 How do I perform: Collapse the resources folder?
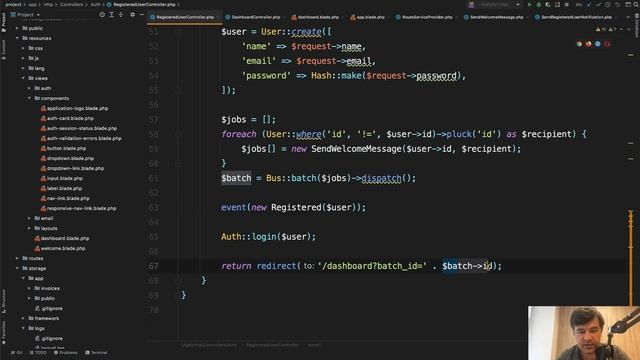pyautogui.click(x=17, y=38)
